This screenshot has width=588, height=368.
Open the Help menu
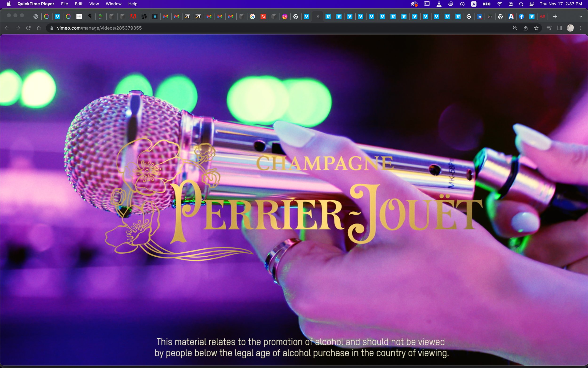point(133,4)
